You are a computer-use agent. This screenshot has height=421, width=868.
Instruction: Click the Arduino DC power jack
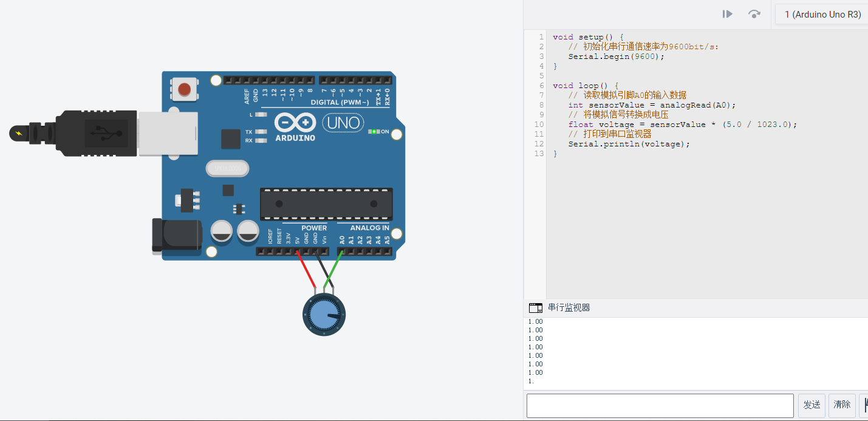176,235
